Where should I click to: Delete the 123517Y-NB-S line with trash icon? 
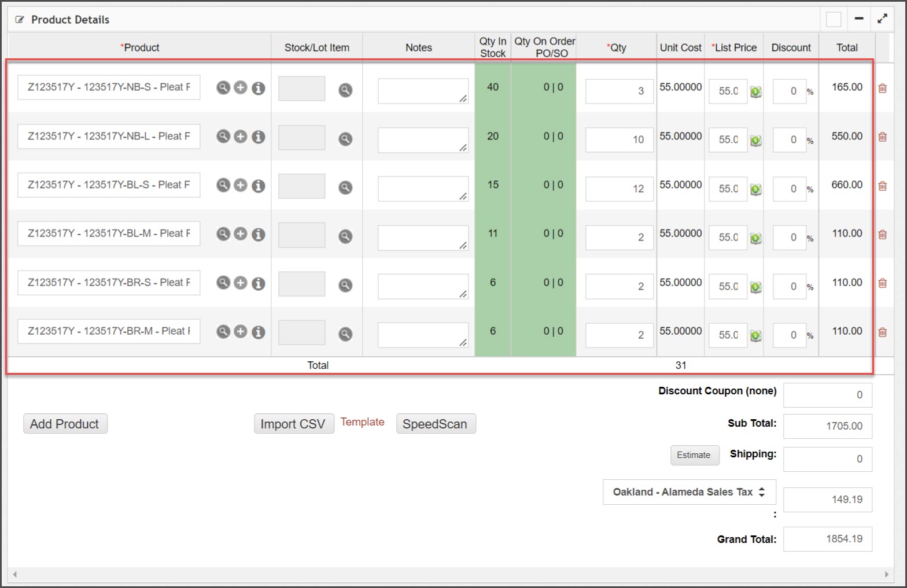(883, 88)
